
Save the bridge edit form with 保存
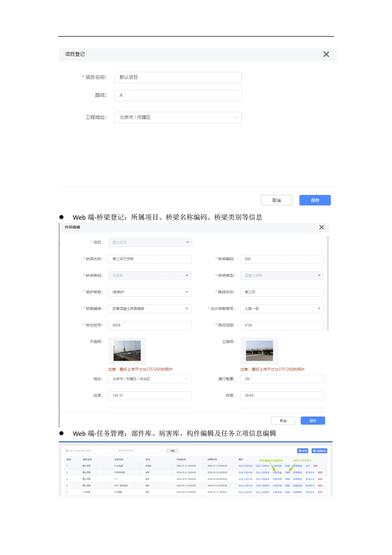(x=313, y=420)
